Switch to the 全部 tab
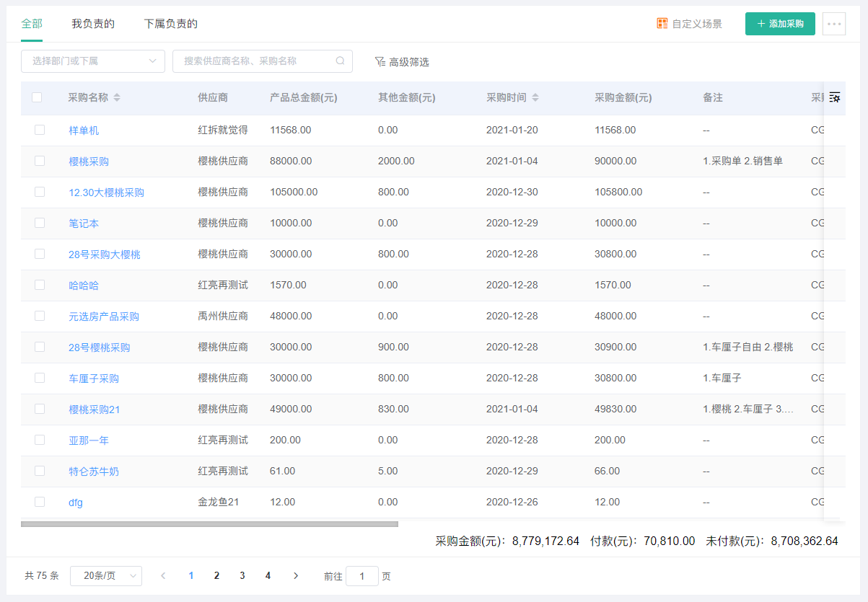 [x=32, y=24]
